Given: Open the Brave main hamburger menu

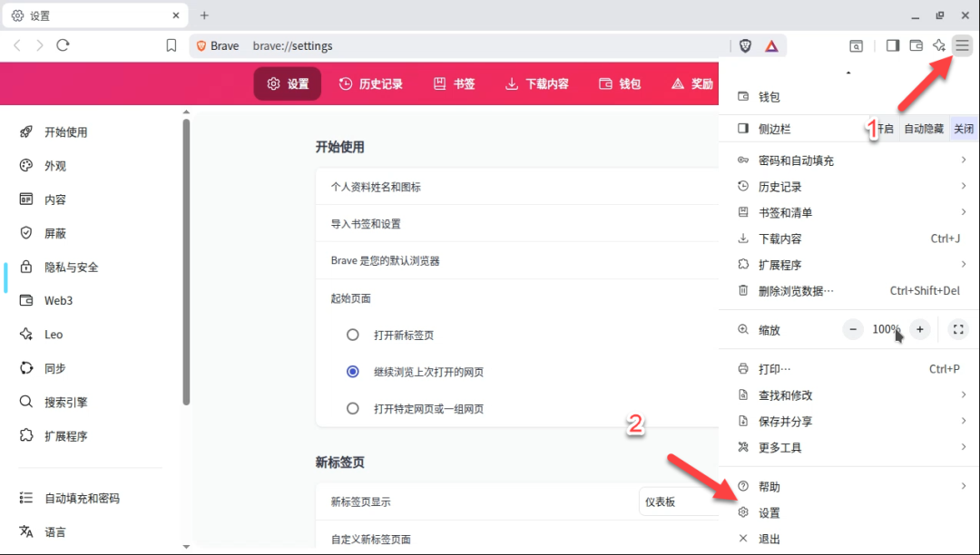Looking at the screenshot, I should [962, 45].
